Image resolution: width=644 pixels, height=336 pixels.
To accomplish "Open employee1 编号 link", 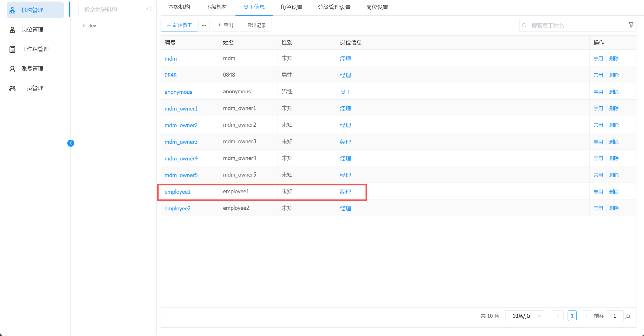I will [178, 192].
